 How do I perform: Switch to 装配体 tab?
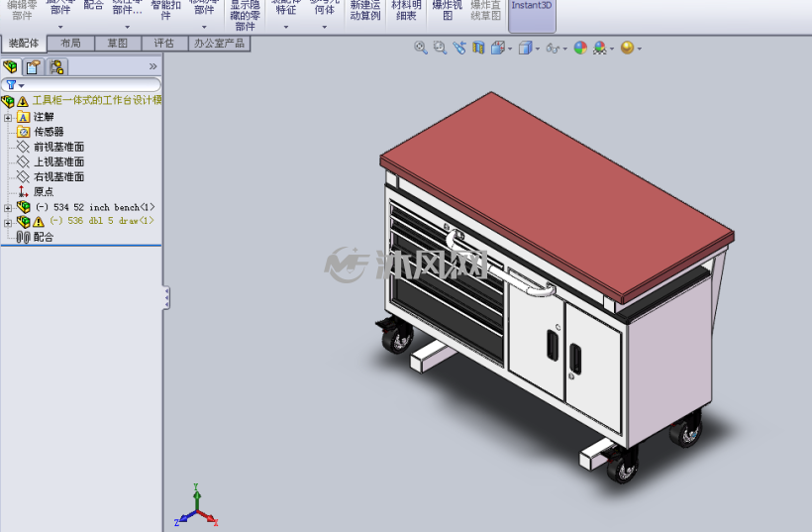[x=24, y=44]
